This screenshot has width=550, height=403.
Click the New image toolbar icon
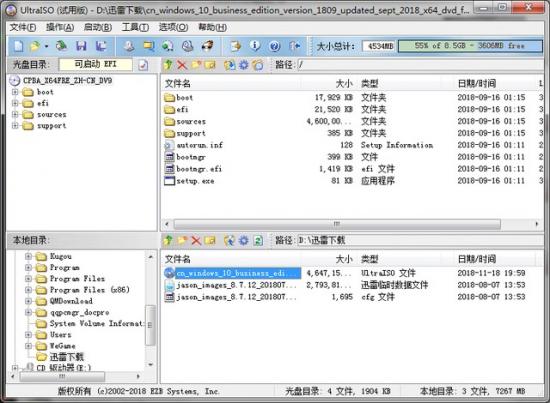(18, 46)
